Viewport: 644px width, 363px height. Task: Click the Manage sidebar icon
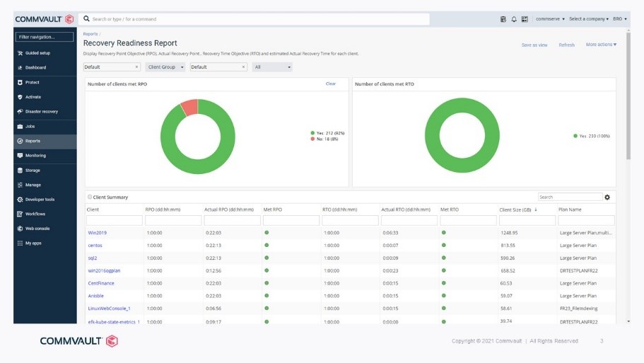pyautogui.click(x=20, y=185)
